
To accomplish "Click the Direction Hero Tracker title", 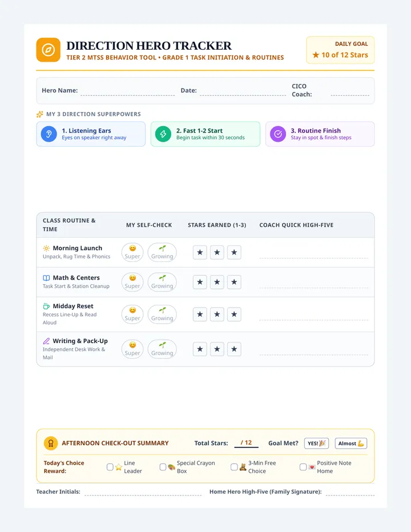I will click(148, 46).
